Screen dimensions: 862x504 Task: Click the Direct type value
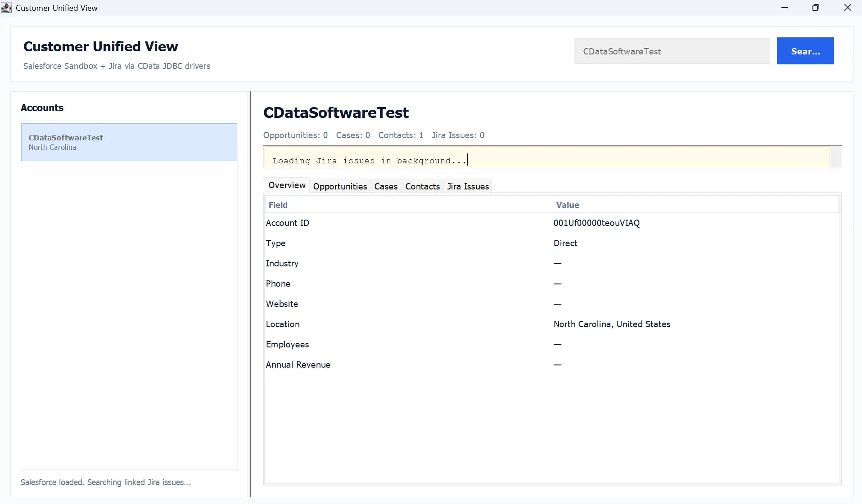tap(565, 243)
